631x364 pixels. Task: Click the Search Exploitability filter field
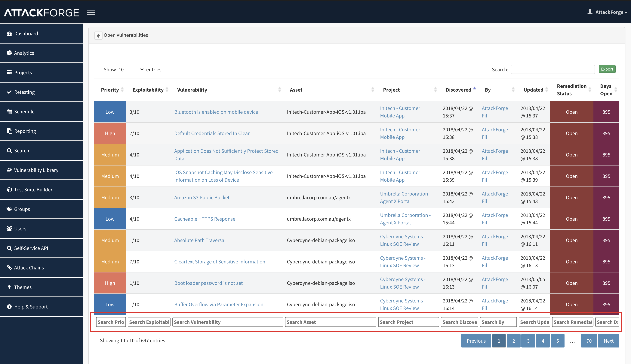tap(149, 322)
